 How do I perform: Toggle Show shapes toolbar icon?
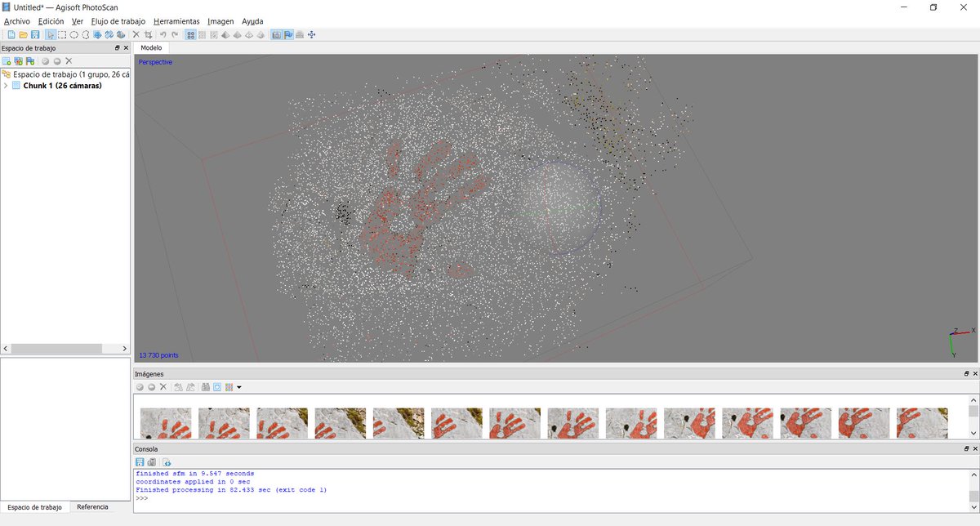coord(300,35)
